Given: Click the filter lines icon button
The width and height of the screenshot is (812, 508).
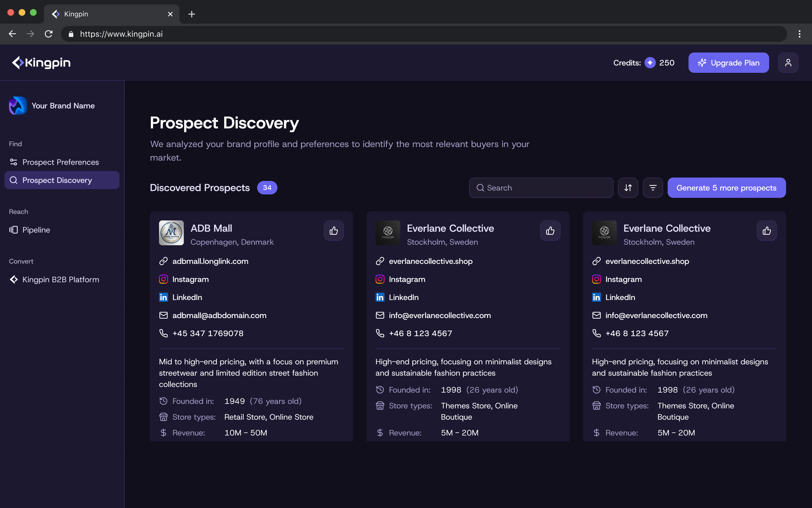Looking at the screenshot, I should coord(653,187).
